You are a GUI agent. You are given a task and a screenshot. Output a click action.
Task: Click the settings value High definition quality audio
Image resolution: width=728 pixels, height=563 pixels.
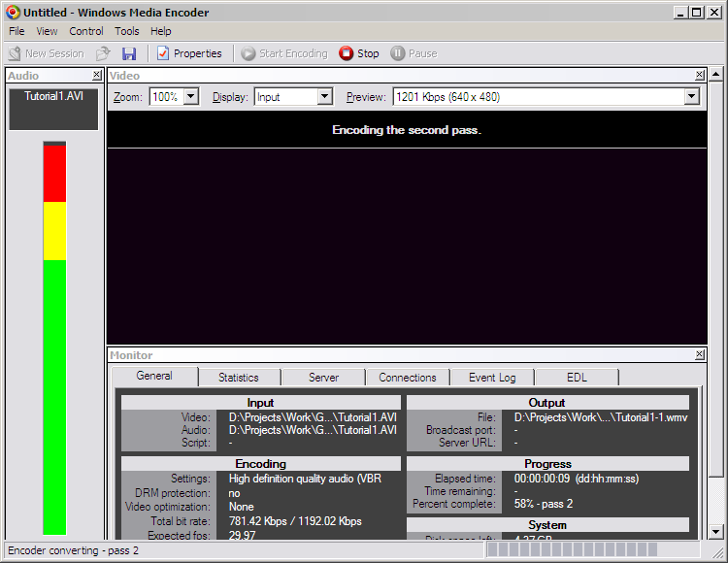pyautogui.click(x=305, y=479)
